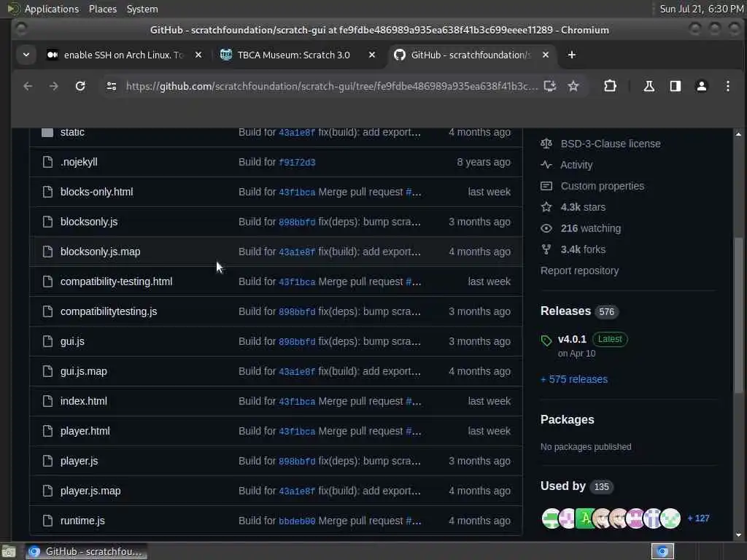This screenshot has height=560, width=747.
Task: Open the + 575 releases link
Action: (574, 379)
